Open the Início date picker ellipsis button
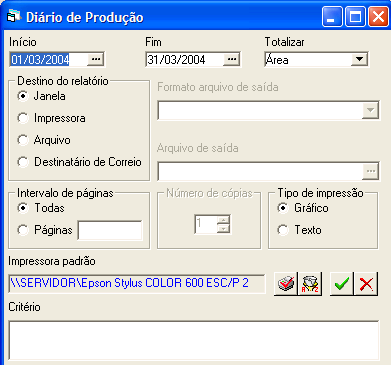Screen dimensions: 391x365 pos(96,59)
